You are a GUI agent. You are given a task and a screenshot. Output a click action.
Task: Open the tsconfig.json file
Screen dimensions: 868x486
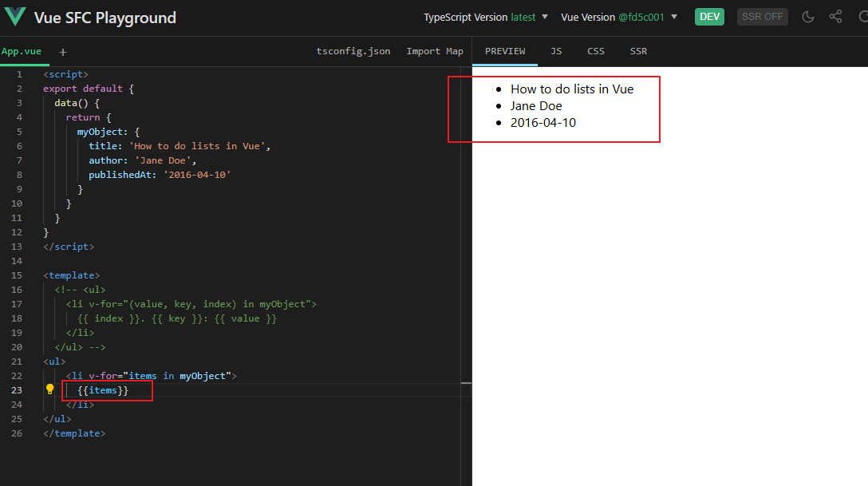[x=353, y=51]
